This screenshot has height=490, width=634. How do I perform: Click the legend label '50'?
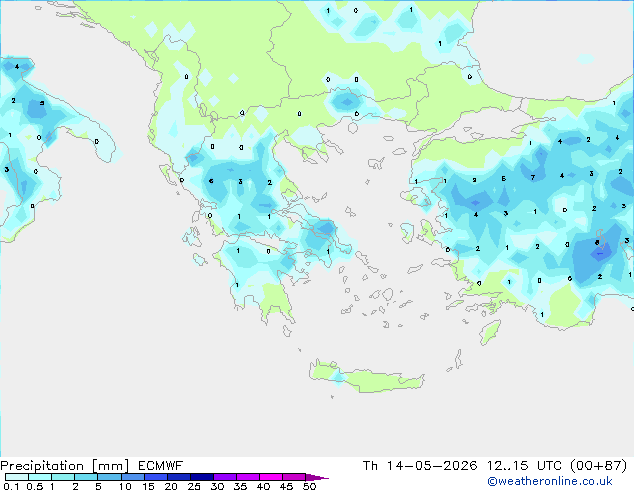tap(309, 486)
